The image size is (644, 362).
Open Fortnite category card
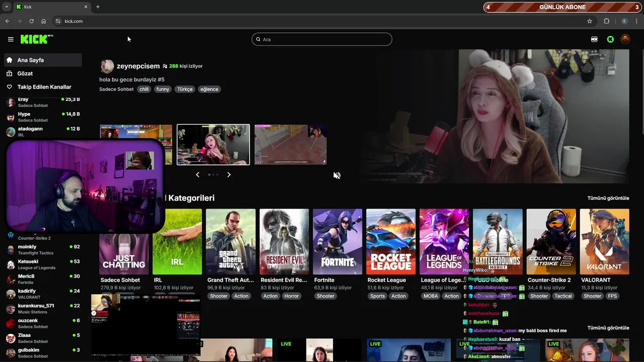pos(338,241)
